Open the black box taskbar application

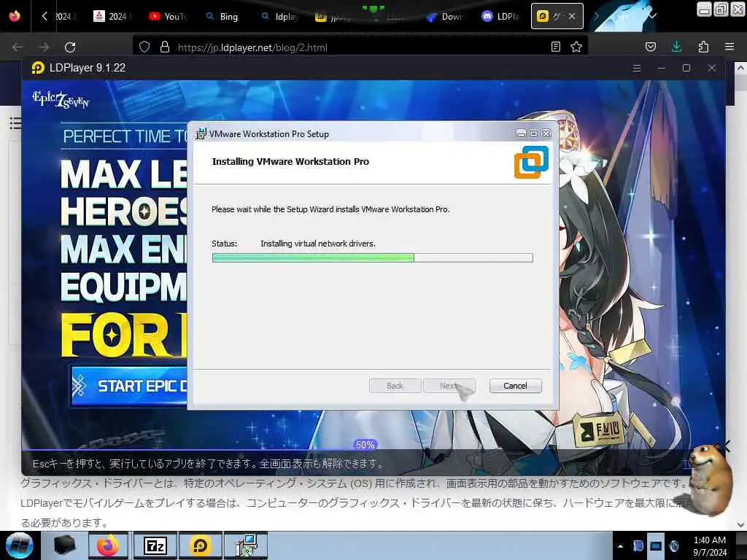pyautogui.click(x=64, y=545)
